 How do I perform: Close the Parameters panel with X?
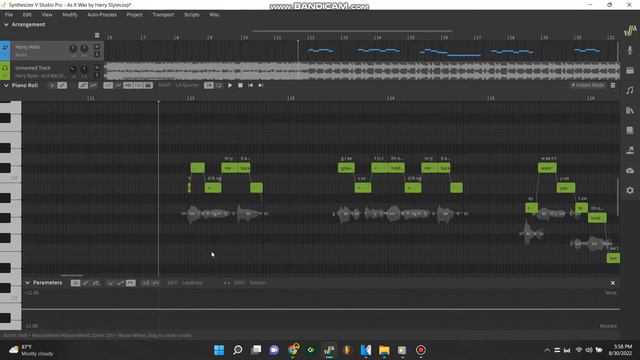tap(613, 283)
